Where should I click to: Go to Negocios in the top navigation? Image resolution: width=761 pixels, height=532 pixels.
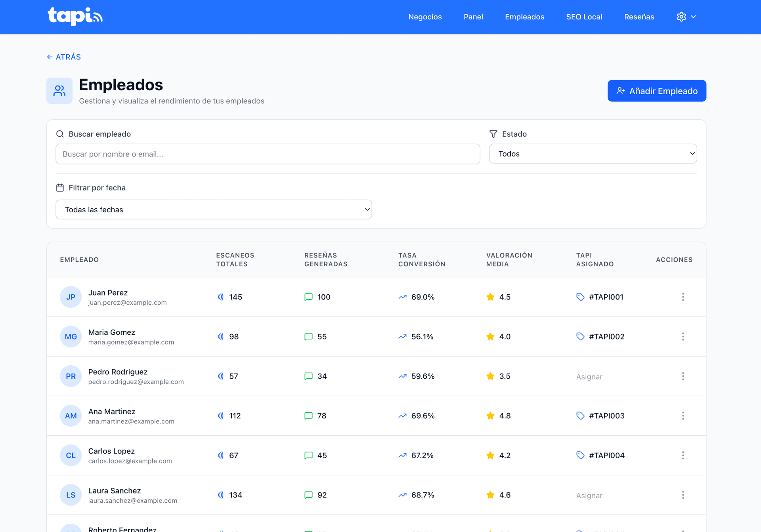[x=425, y=17]
